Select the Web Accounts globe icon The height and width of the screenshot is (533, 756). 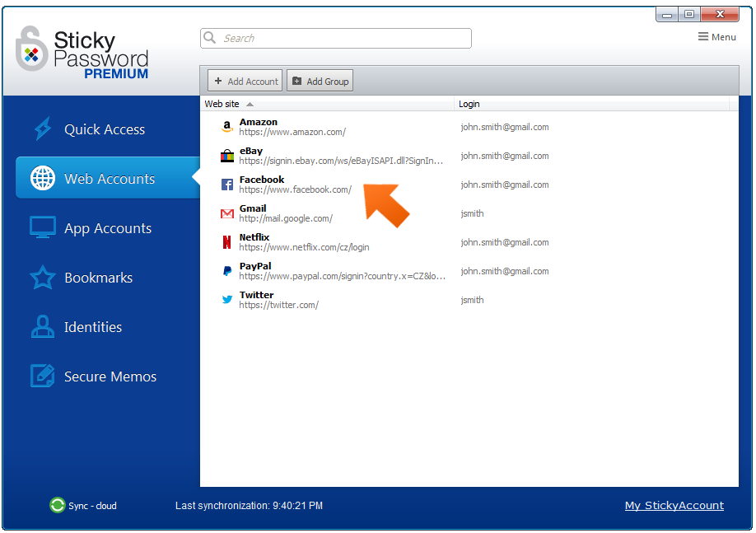[x=43, y=178]
